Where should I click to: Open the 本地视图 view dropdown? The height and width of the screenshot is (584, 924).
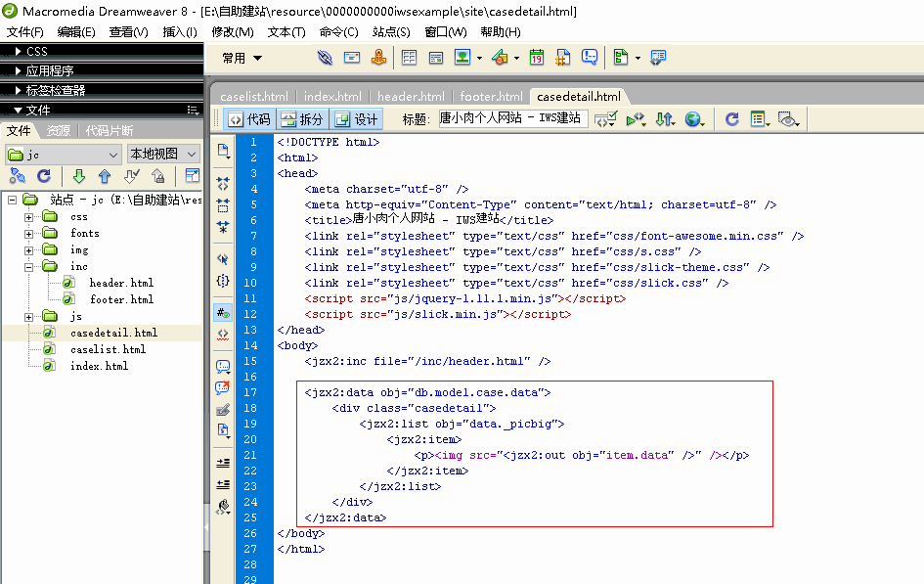[x=163, y=155]
